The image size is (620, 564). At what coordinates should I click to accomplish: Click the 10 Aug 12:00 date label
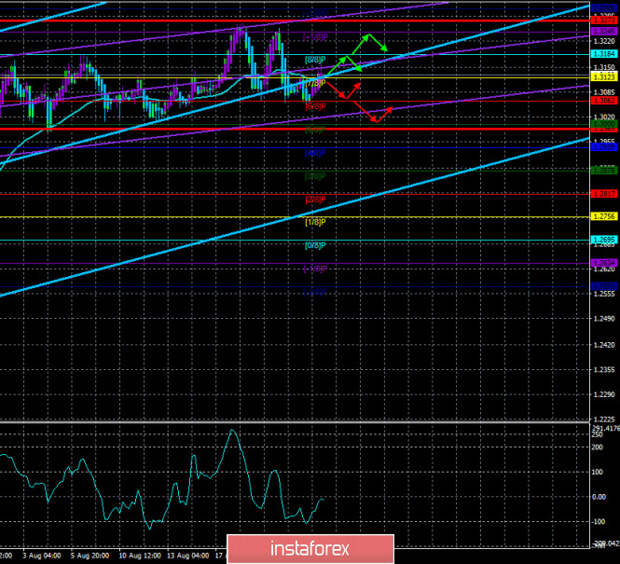(x=140, y=556)
